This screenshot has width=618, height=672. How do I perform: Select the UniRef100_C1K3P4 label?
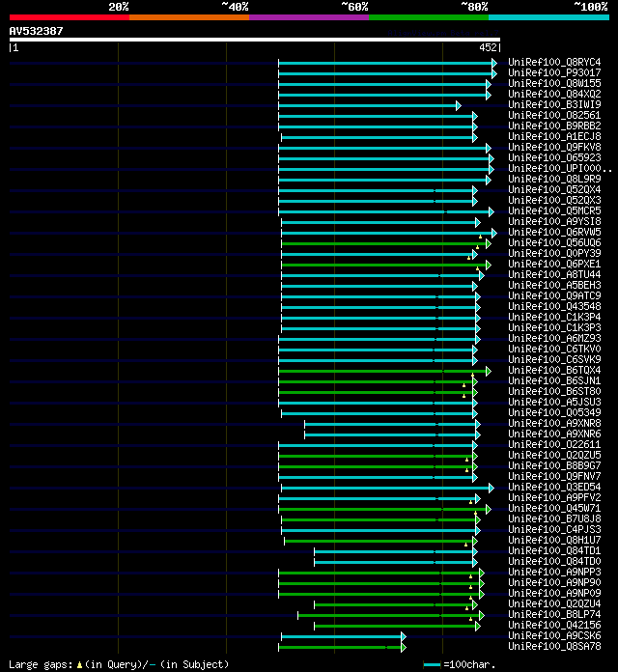[554, 317]
